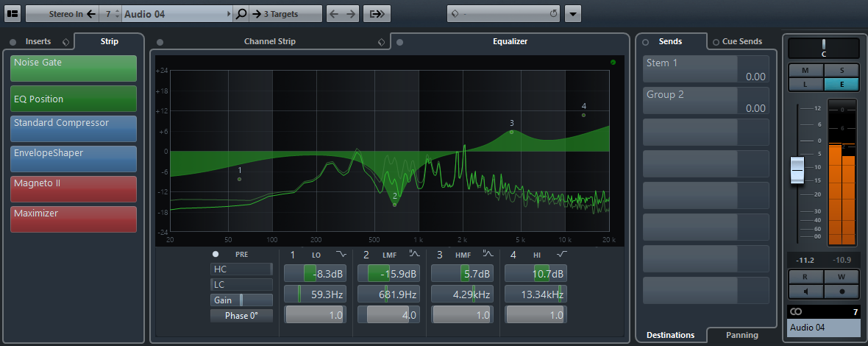Click the Group 2 send slot
This screenshot has height=346, width=868.
[x=706, y=101]
